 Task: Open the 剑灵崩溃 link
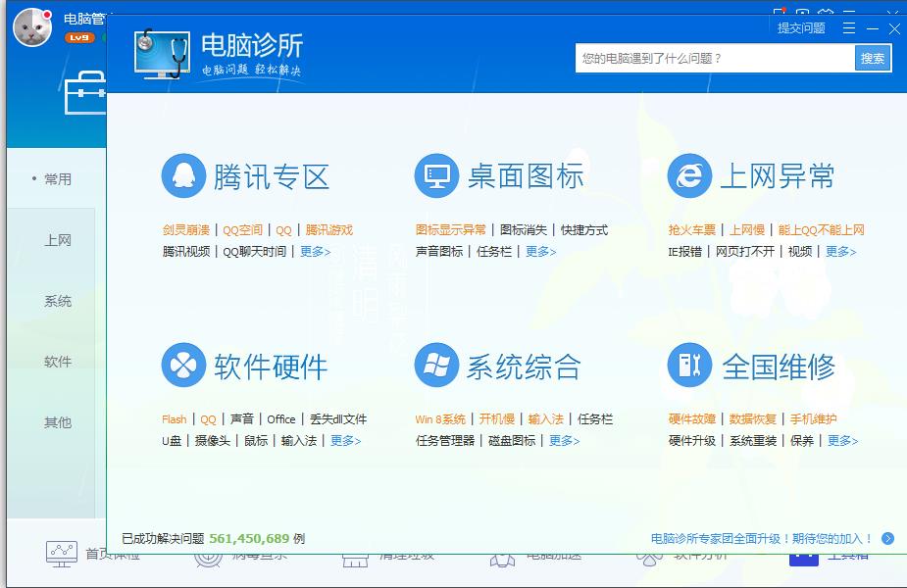coord(185,230)
